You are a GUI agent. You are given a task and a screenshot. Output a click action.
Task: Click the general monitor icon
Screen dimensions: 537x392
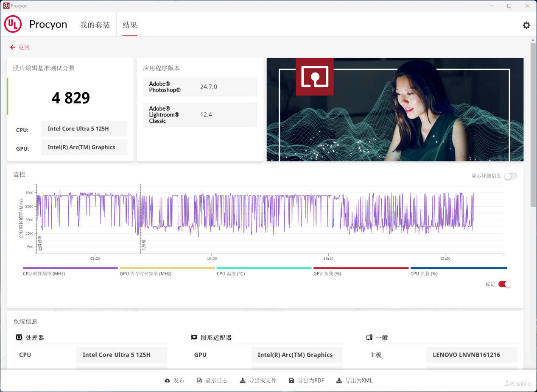pos(369,337)
